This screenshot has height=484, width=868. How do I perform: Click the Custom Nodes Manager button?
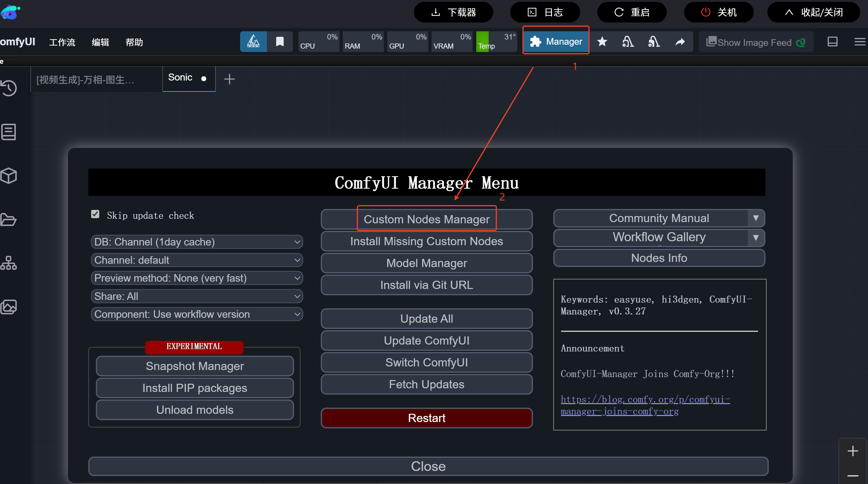[426, 219]
